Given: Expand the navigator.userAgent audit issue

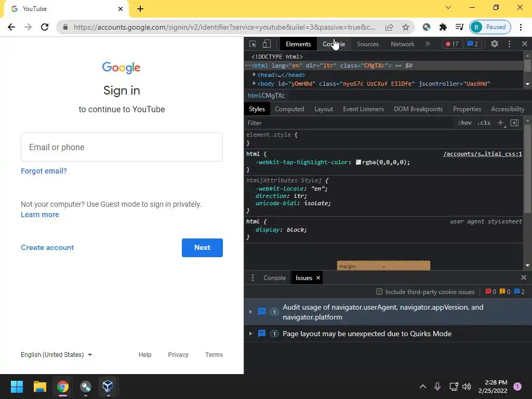Looking at the screenshot, I should [250, 312].
